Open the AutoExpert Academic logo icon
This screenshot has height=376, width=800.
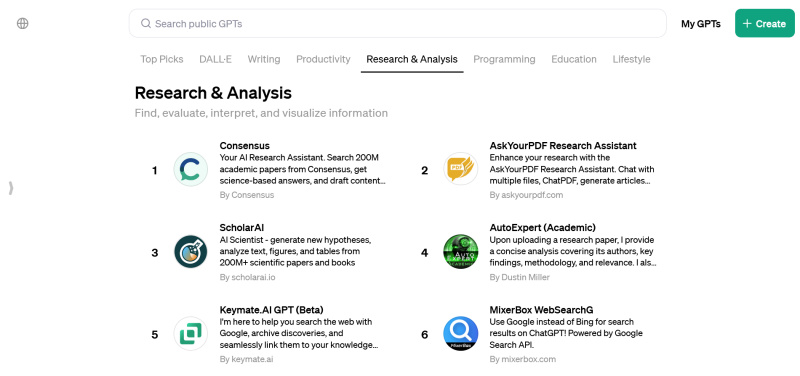460,252
